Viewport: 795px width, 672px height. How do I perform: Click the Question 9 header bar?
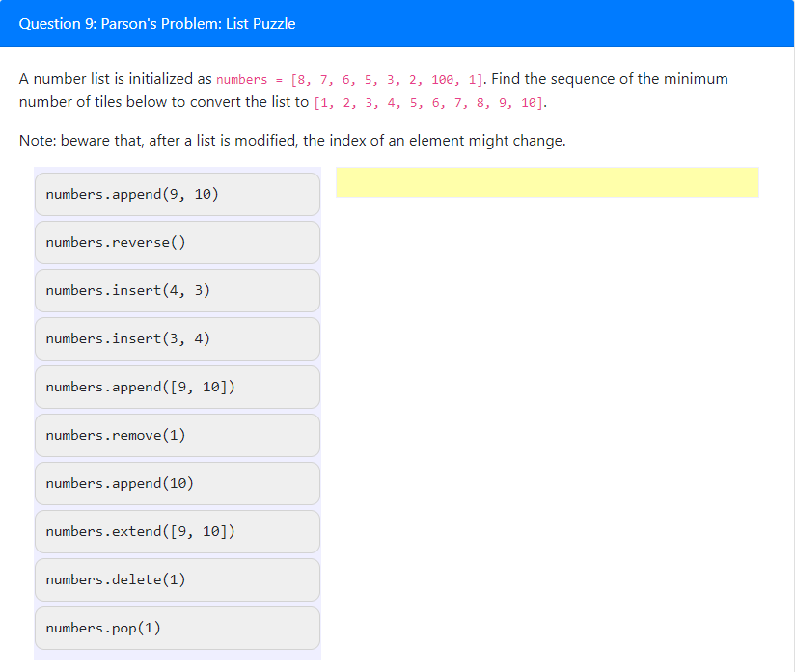coord(397,24)
